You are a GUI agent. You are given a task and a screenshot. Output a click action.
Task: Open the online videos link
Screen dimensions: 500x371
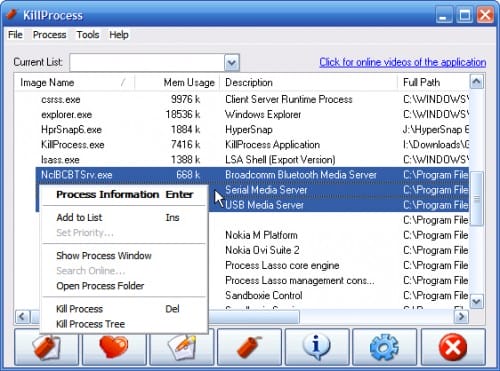click(402, 62)
